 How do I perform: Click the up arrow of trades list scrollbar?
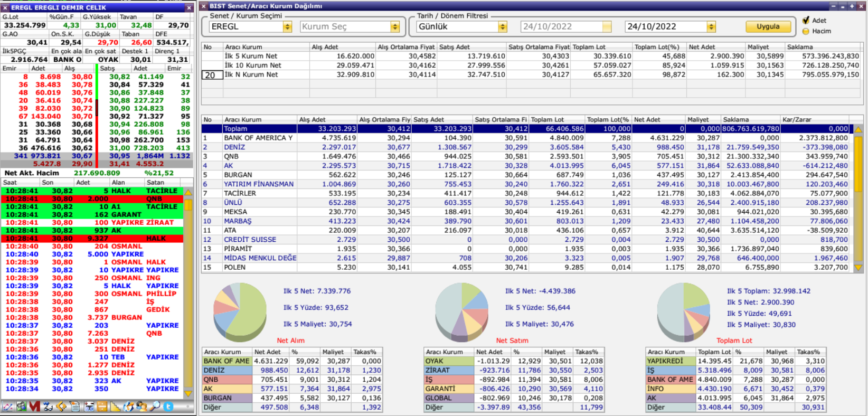tap(188, 192)
